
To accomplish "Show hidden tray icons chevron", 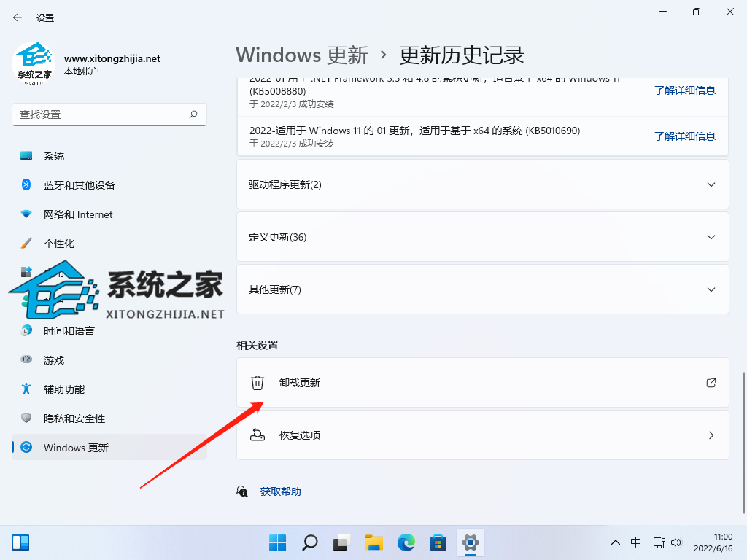I will pos(616,542).
